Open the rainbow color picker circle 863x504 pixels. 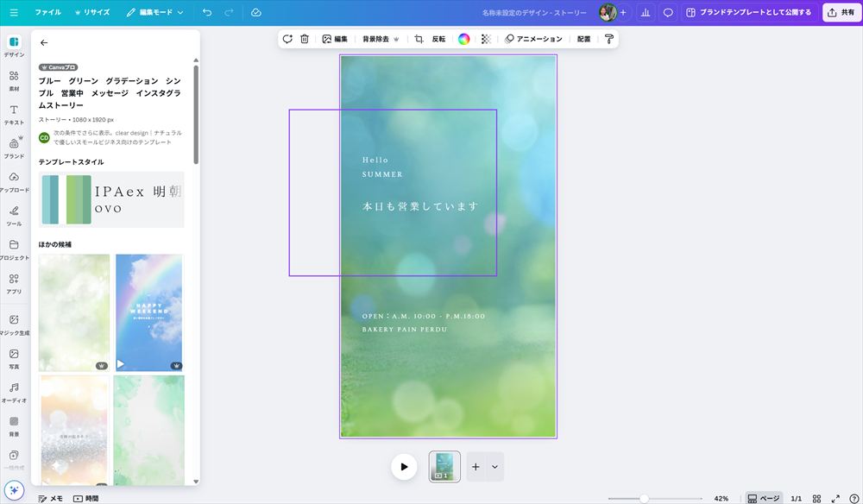coord(464,39)
